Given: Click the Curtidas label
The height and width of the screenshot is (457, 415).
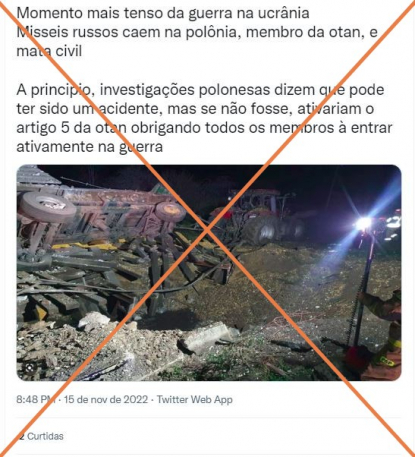Looking at the screenshot, I should 45,436.
